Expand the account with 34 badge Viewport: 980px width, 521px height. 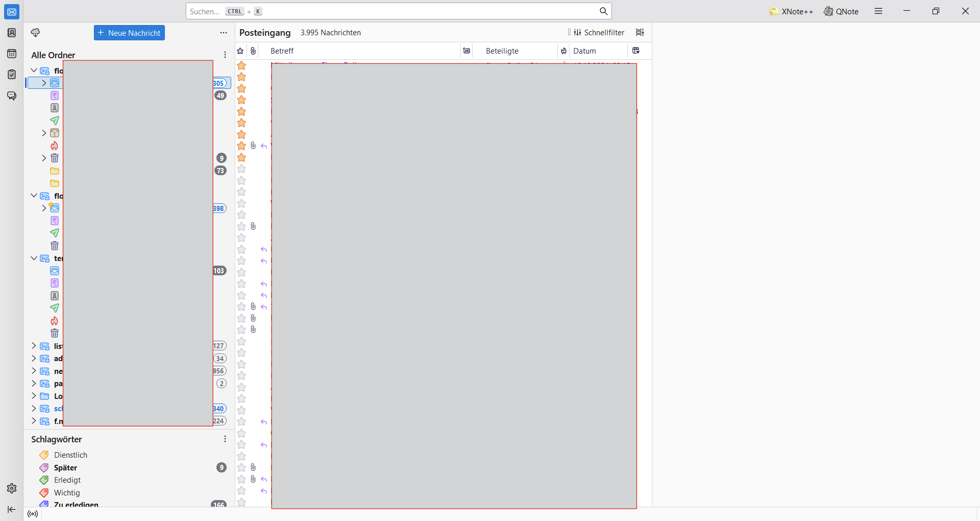tap(34, 358)
